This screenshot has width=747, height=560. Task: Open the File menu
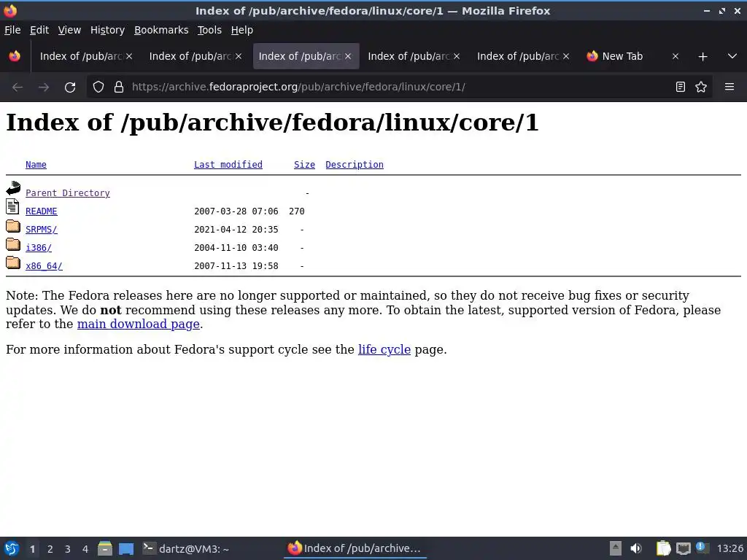(x=12, y=30)
